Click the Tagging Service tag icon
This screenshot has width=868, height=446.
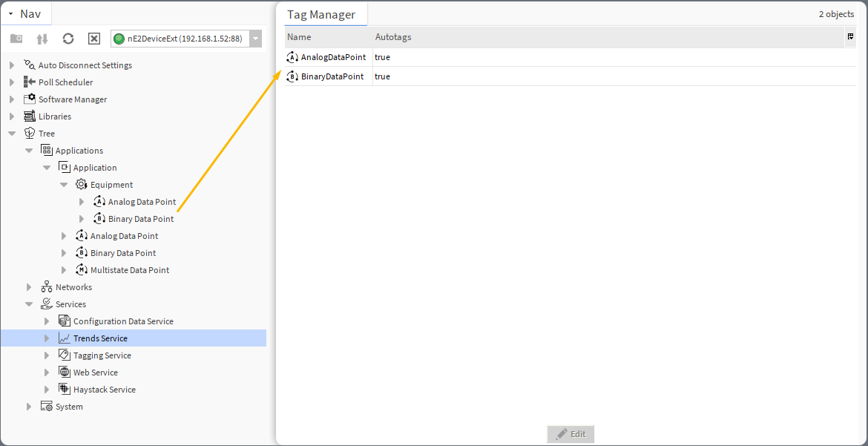coord(65,355)
